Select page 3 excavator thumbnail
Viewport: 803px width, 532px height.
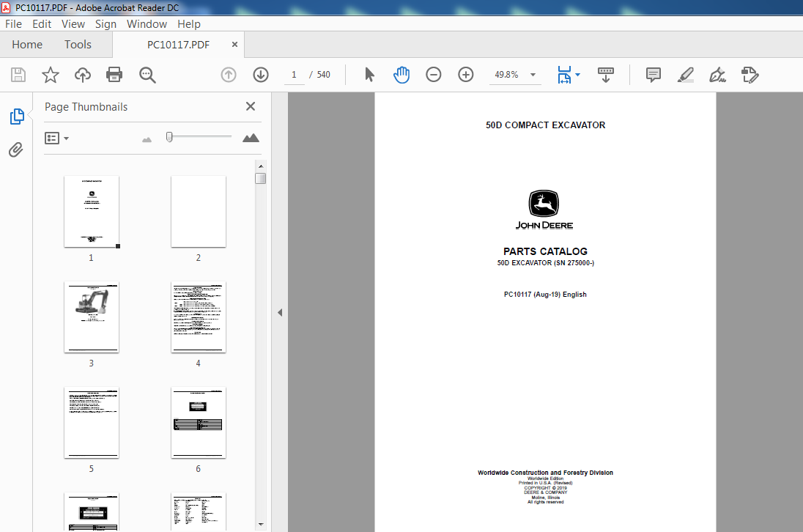point(92,317)
